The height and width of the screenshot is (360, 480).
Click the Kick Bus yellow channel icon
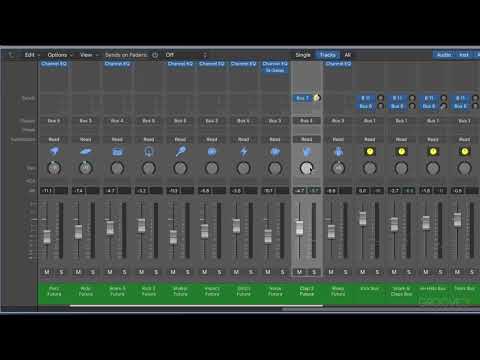tap(370, 152)
